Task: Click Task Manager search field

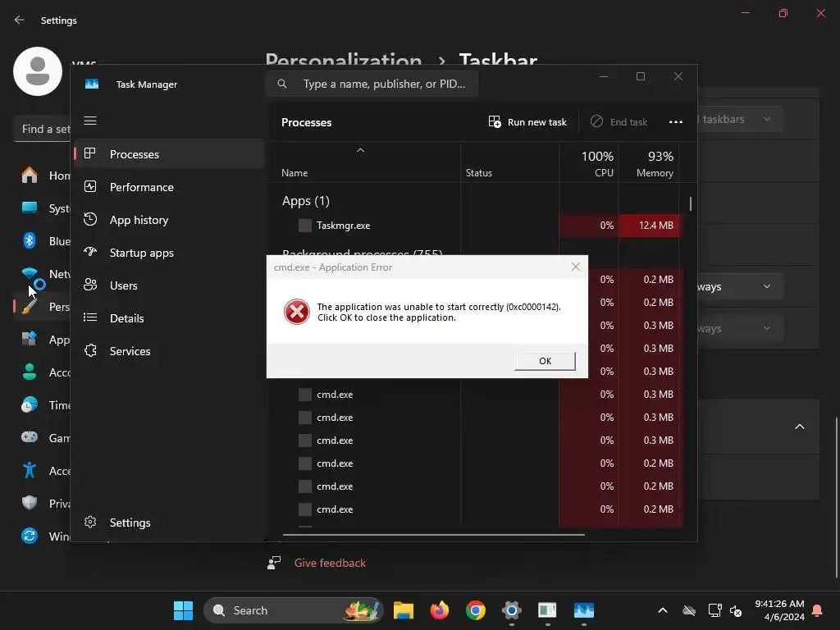Action: tap(372, 84)
